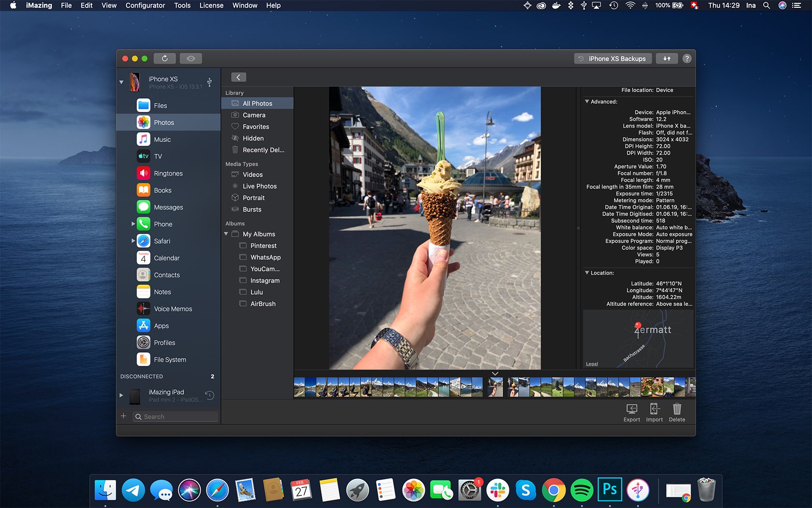Image resolution: width=812 pixels, height=508 pixels.
Task: Click the refresh icon in the toolbar
Action: (165, 59)
